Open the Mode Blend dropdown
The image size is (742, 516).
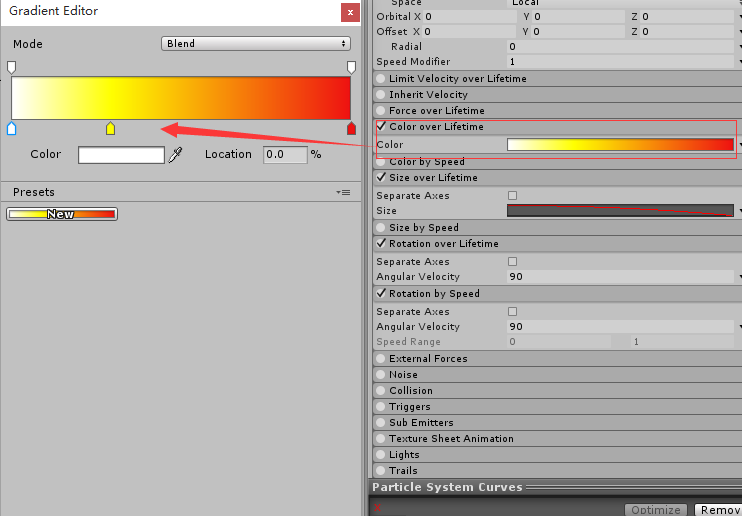tap(256, 44)
